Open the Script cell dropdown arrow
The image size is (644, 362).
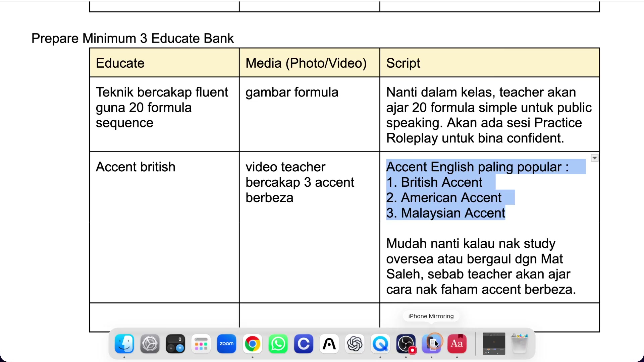click(594, 158)
